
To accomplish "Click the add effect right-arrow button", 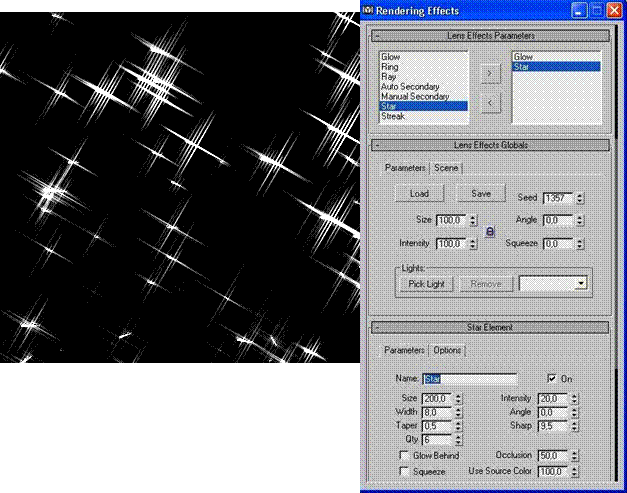I will pos(489,73).
